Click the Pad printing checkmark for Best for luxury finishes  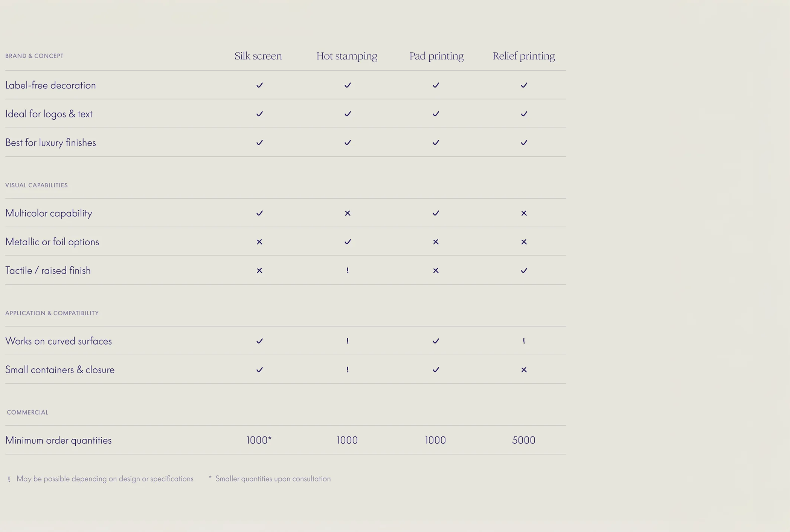tap(436, 142)
